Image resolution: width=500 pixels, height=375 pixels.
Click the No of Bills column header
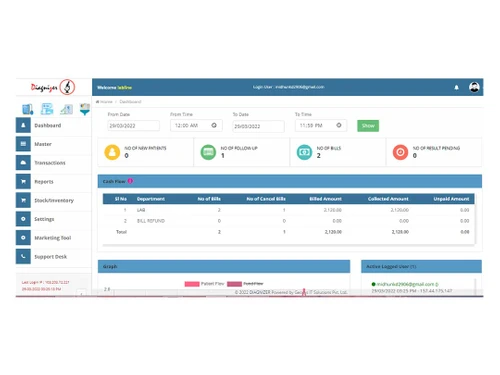(209, 199)
